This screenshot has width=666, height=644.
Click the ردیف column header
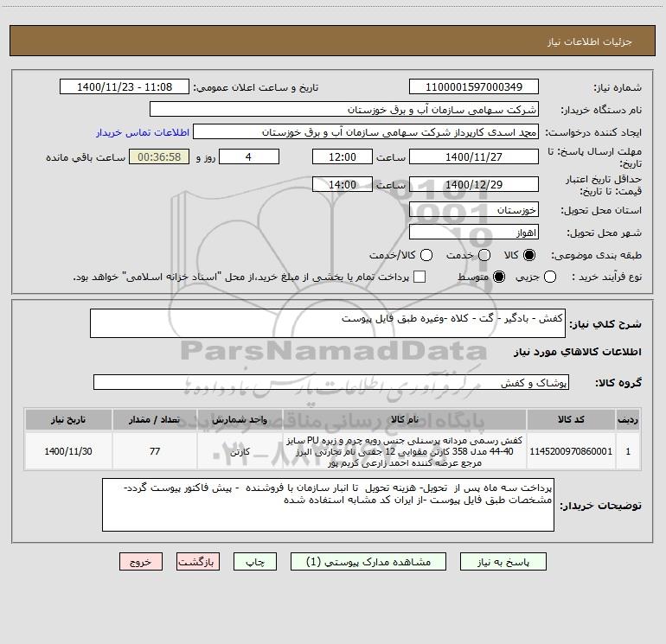click(628, 419)
